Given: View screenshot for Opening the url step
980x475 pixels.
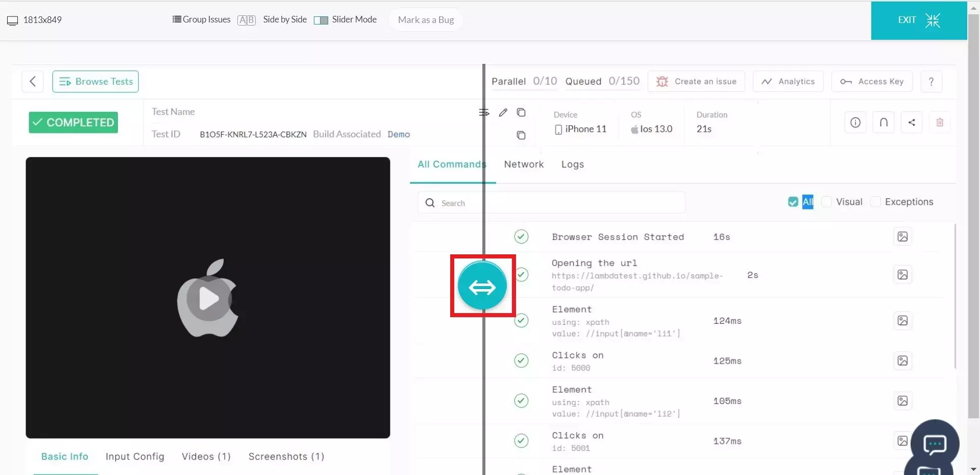Looking at the screenshot, I should pos(902,275).
